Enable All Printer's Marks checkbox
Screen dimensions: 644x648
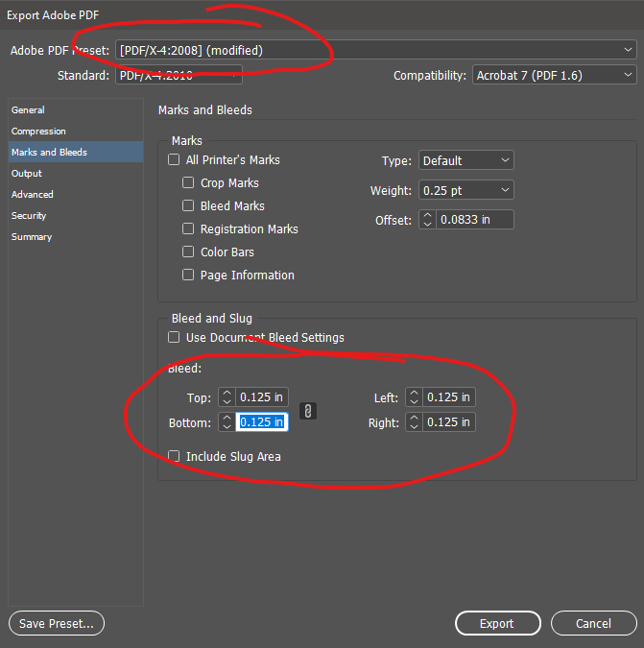point(174,160)
